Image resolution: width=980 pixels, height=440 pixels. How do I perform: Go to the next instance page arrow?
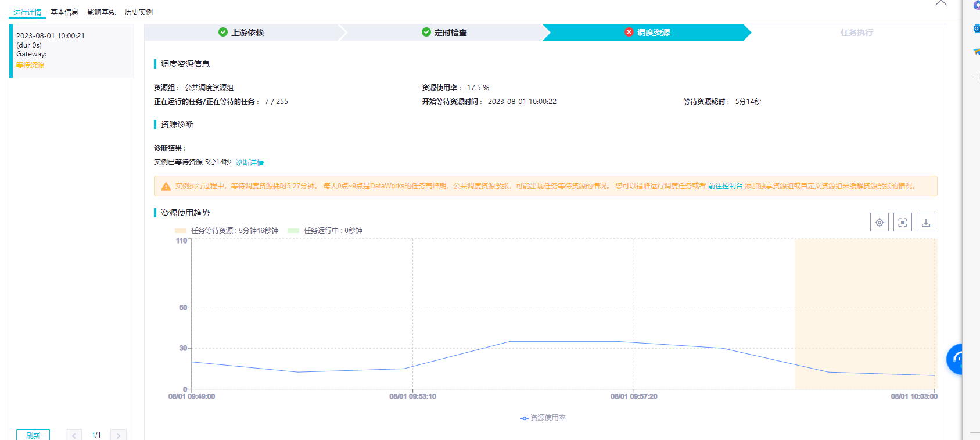tap(119, 435)
